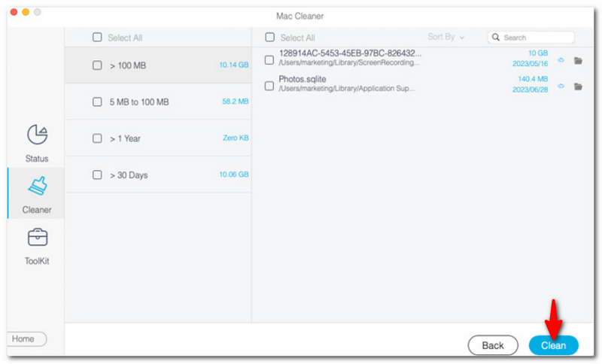
Task: Open folder for 128914AC screen recording file
Action: 578,61
